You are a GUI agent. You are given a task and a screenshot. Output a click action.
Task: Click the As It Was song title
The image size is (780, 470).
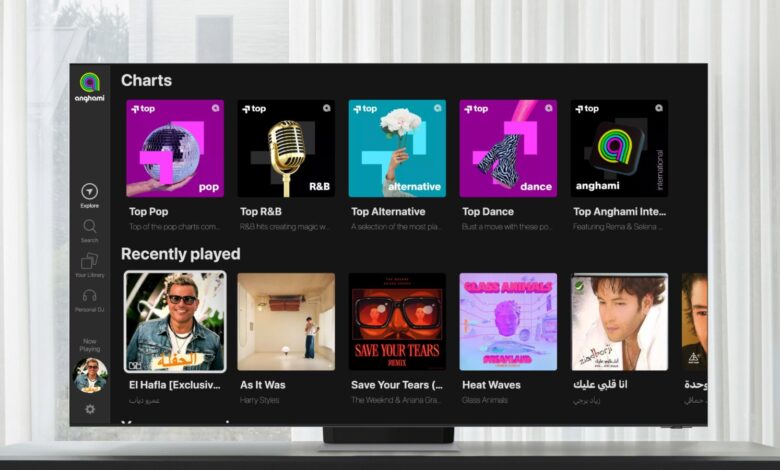pyautogui.click(x=263, y=384)
